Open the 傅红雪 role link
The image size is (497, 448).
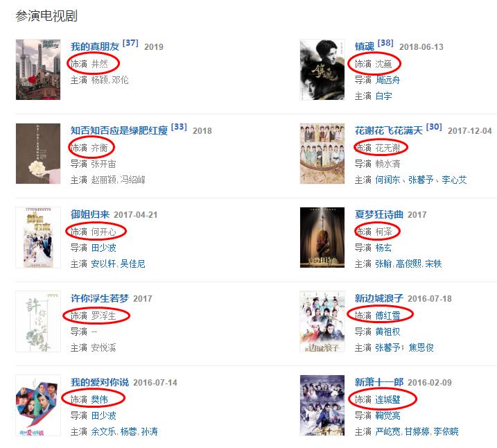pyautogui.click(x=387, y=316)
